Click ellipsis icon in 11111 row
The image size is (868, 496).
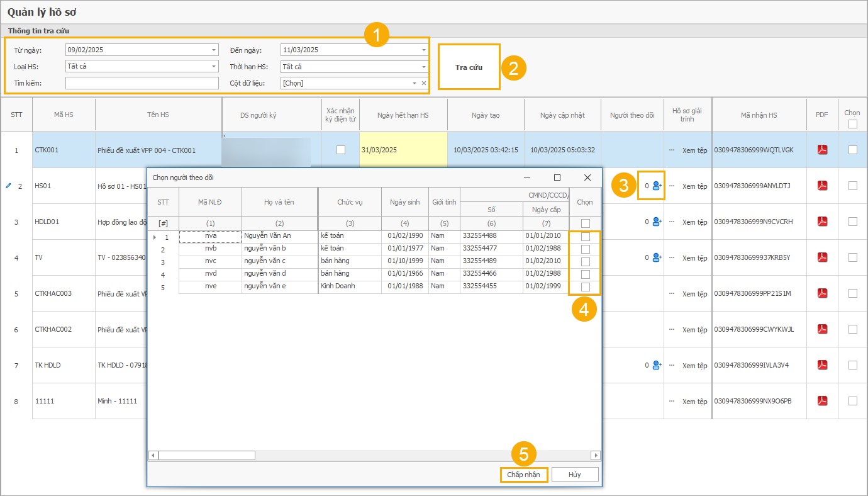pos(672,402)
